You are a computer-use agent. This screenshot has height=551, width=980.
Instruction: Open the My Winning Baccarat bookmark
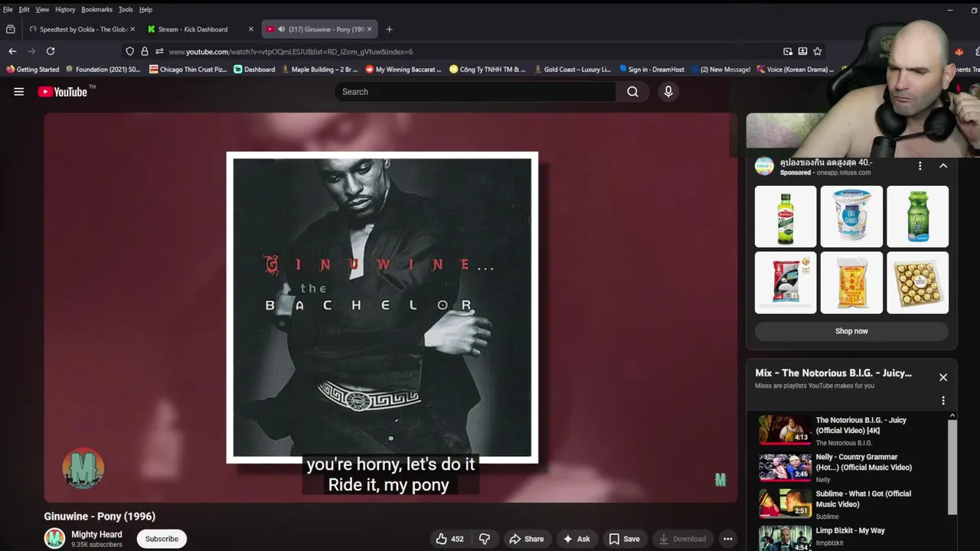pyautogui.click(x=403, y=69)
